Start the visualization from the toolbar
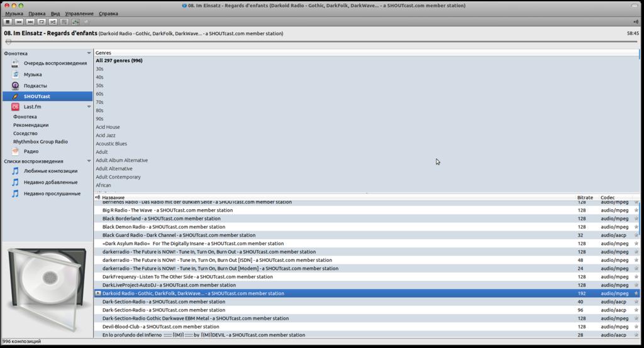The width and height of the screenshot is (644, 348). point(75,22)
